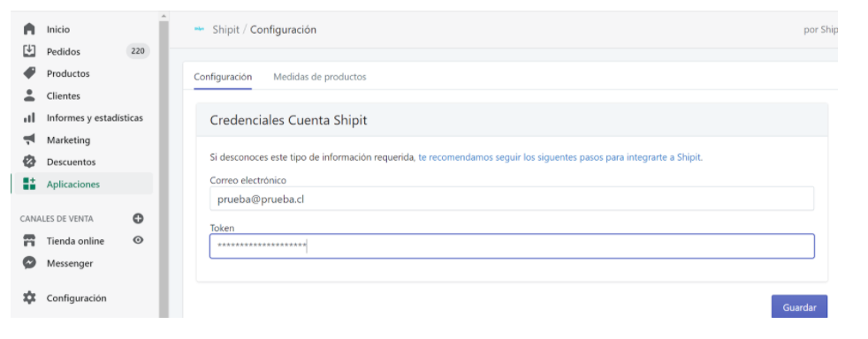Focus the Correo electrónico field
The height and width of the screenshot is (339, 868).
click(x=512, y=199)
